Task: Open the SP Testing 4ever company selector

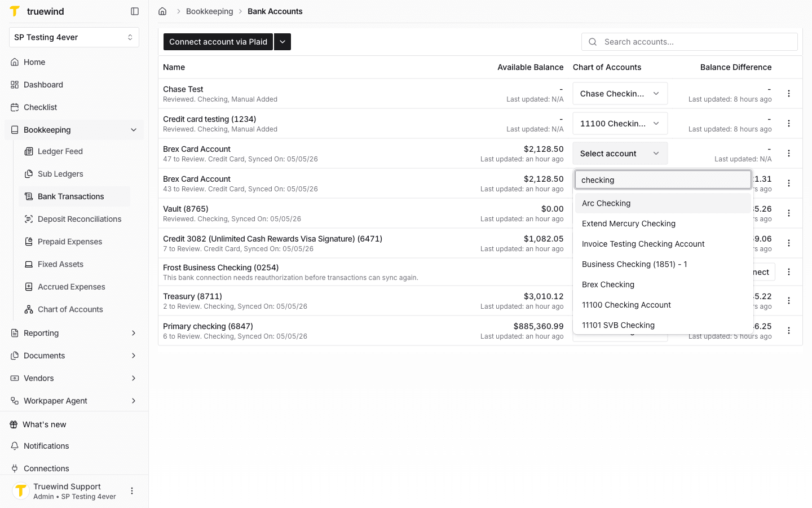Action: pos(74,37)
